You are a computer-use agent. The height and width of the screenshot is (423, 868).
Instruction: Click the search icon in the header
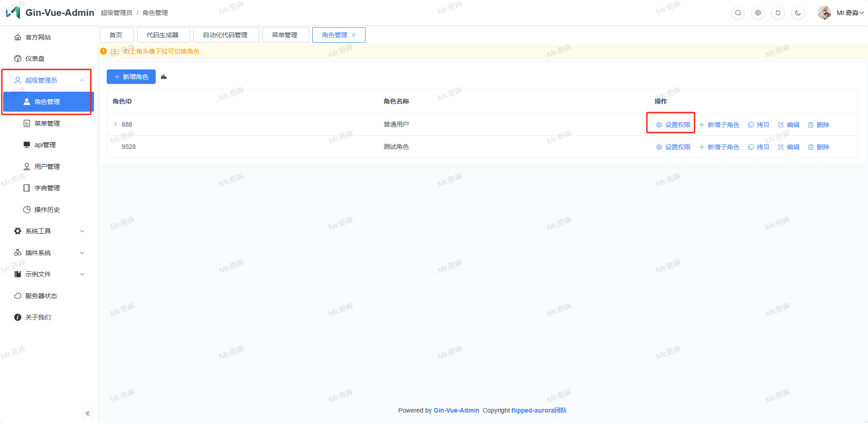click(x=738, y=13)
